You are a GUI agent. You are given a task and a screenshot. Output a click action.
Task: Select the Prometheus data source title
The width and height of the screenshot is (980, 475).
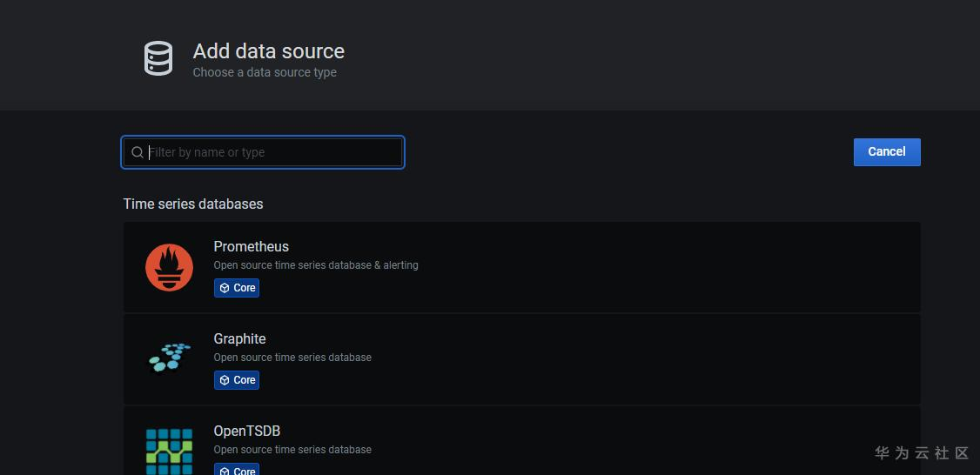tap(251, 246)
